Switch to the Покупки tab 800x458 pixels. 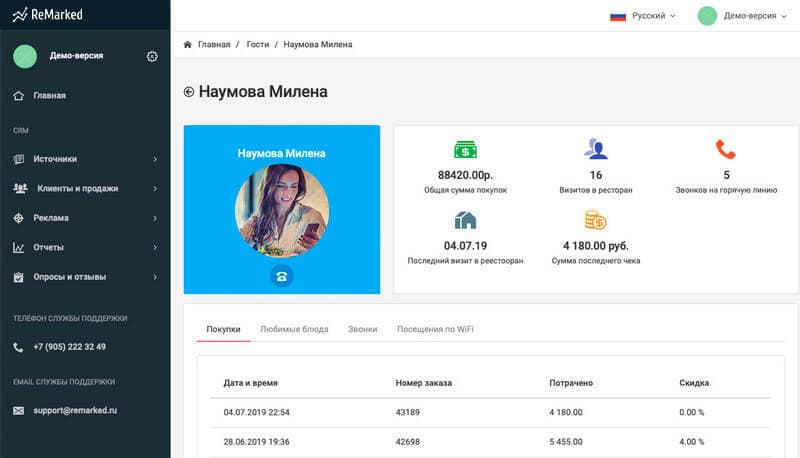pos(223,329)
